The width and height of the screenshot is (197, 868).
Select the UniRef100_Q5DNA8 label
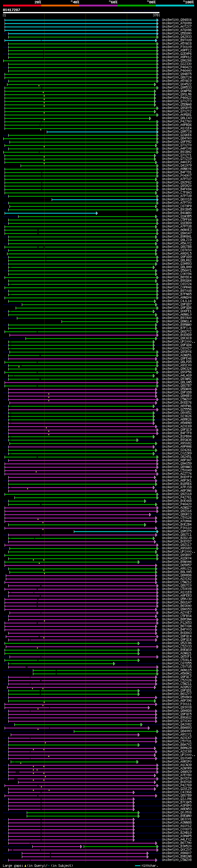(x=177, y=104)
